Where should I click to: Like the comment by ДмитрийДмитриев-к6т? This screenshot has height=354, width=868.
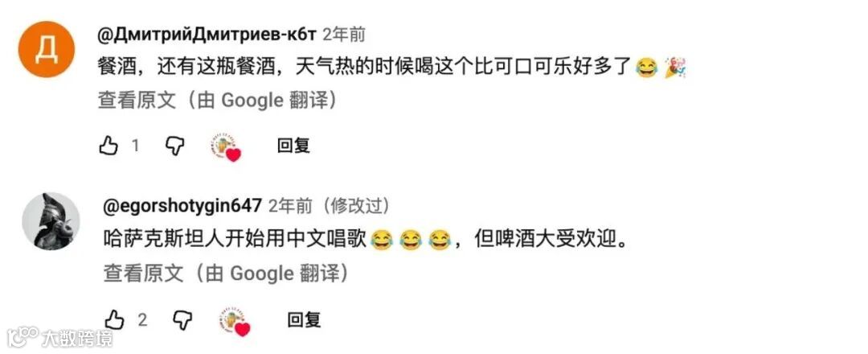pyautogui.click(x=108, y=146)
